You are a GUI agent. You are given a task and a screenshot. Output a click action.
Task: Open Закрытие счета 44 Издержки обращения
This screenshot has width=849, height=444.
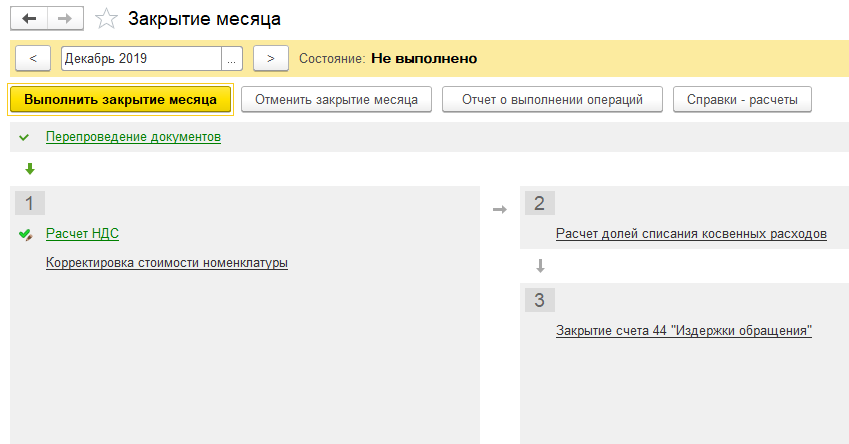point(683,331)
